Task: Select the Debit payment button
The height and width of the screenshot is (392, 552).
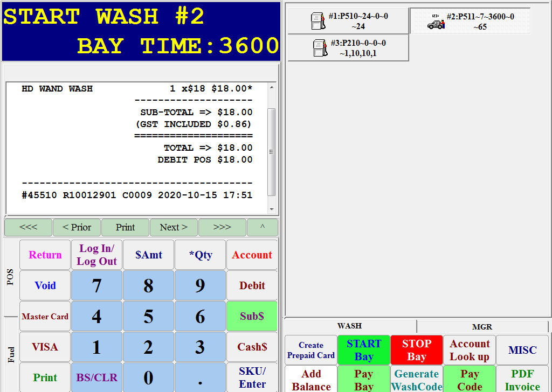Action: click(x=252, y=285)
